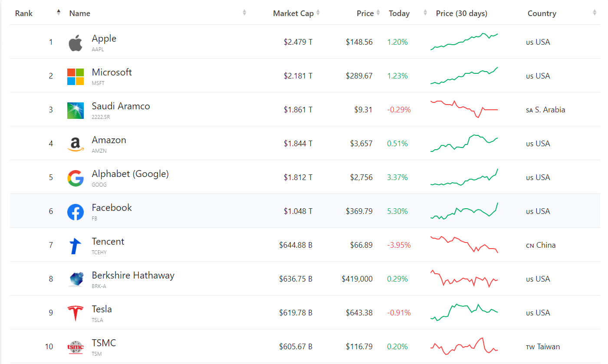608x364 pixels.
Task: Click the BRK-A ticker symbol
Action: click(99, 286)
